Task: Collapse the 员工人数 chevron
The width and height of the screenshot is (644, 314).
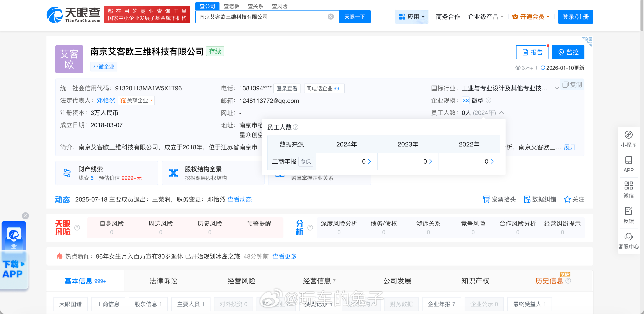Action: [501, 112]
